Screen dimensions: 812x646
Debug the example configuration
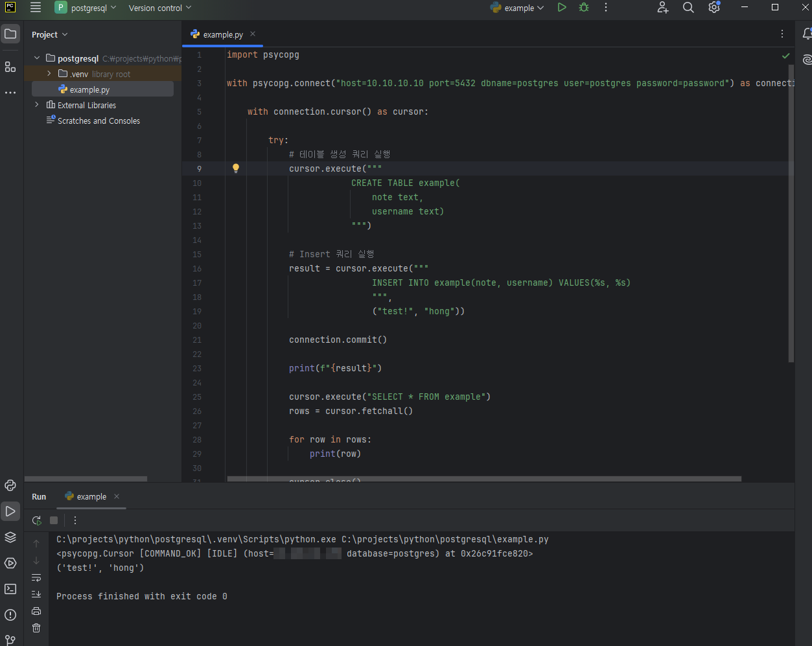tap(584, 8)
